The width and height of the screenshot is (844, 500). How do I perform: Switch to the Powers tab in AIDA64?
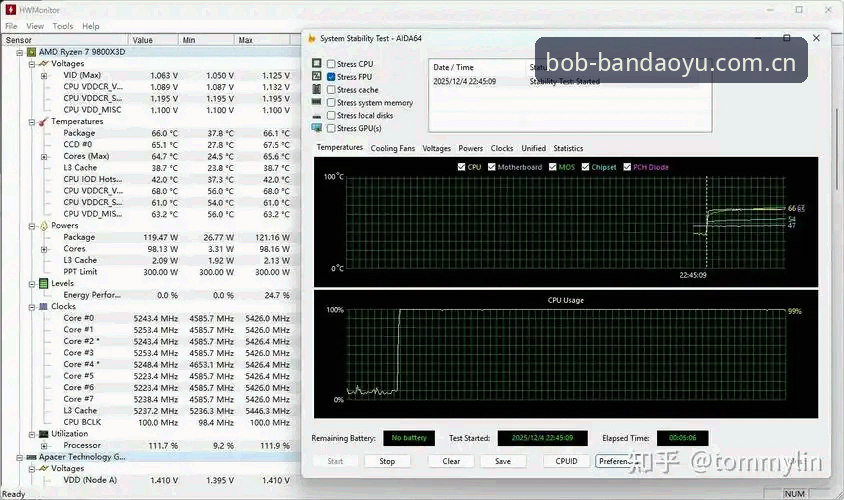(470, 148)
